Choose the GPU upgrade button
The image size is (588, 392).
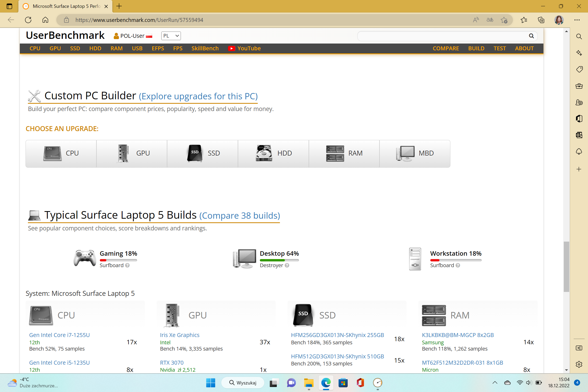[132, 154]
